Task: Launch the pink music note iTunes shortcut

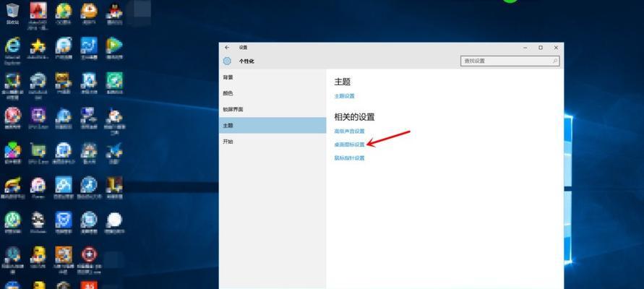Action: pyautogui.click(x=38, y=185)
